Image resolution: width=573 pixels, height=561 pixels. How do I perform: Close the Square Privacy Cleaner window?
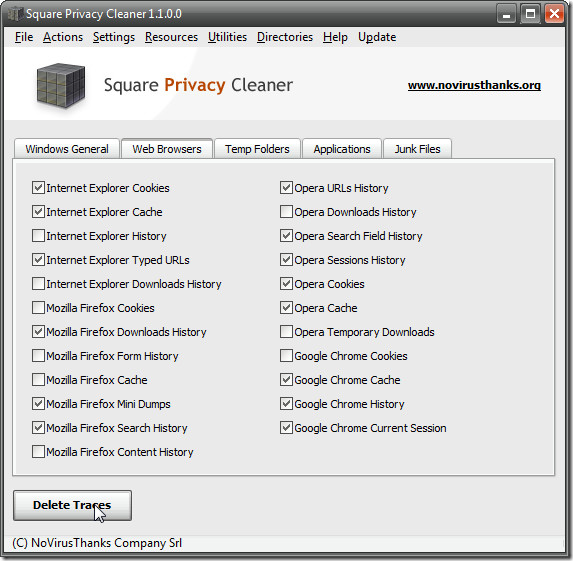[x=554, y=15]
